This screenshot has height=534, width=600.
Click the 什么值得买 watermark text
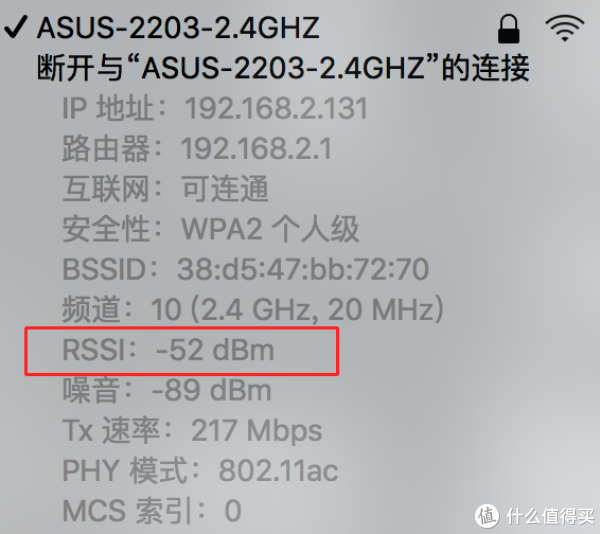click(x=550, y=517)
